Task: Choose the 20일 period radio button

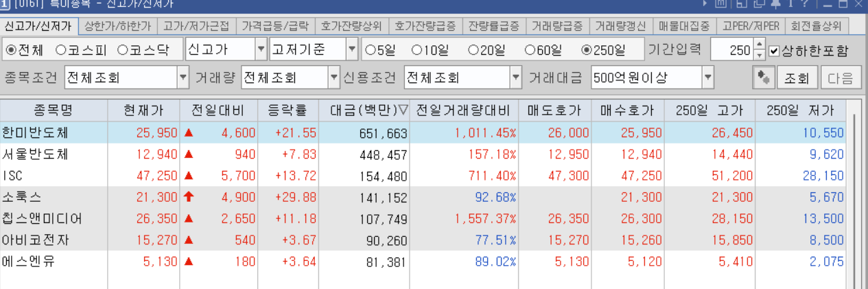Action: (x=473, y=49)
